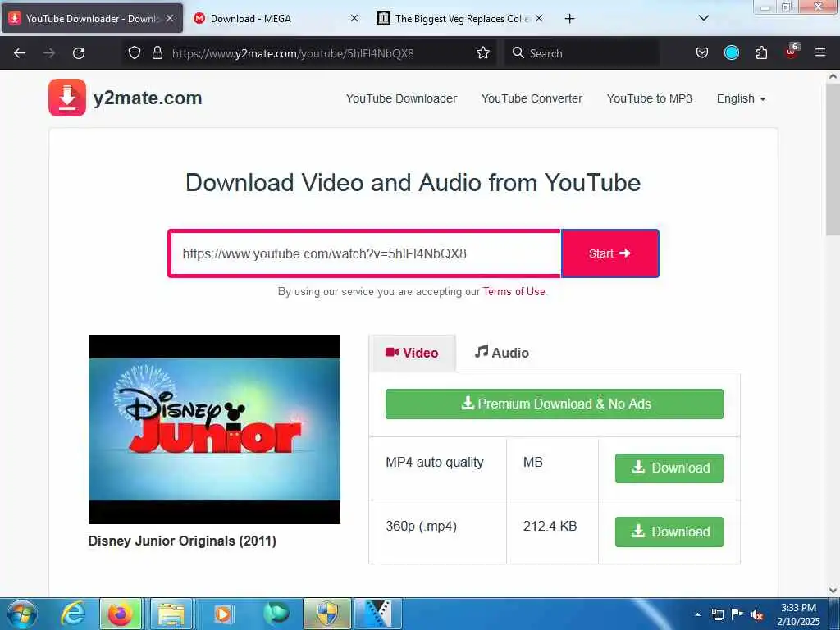
Task: Click the browser address bar URL
Action: tap(293, 53)
